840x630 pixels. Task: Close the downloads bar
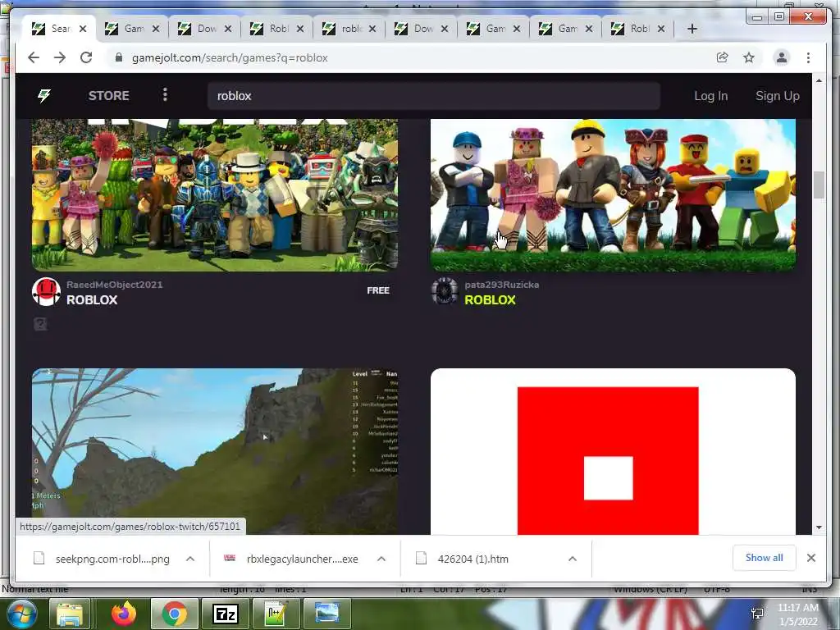pos(811,558)
